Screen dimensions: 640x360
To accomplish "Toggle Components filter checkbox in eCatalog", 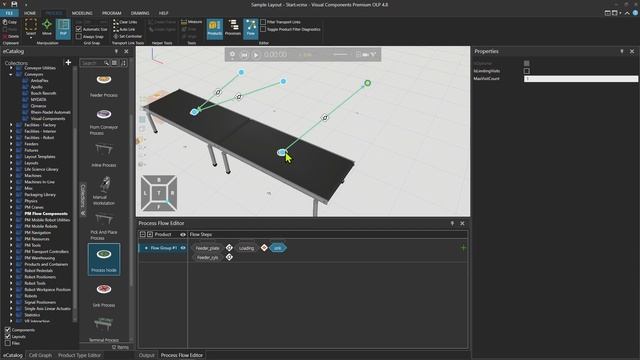I will click(8, 330).
